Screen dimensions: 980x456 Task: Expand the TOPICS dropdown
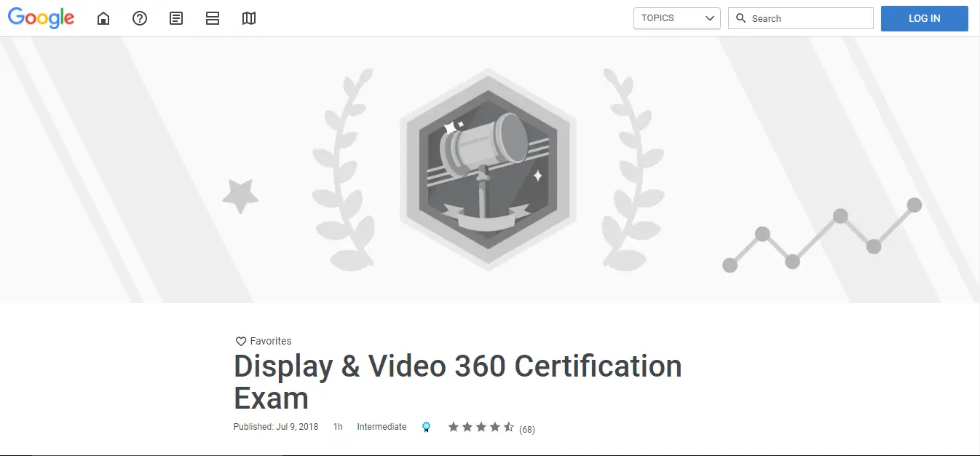[676, 18]
